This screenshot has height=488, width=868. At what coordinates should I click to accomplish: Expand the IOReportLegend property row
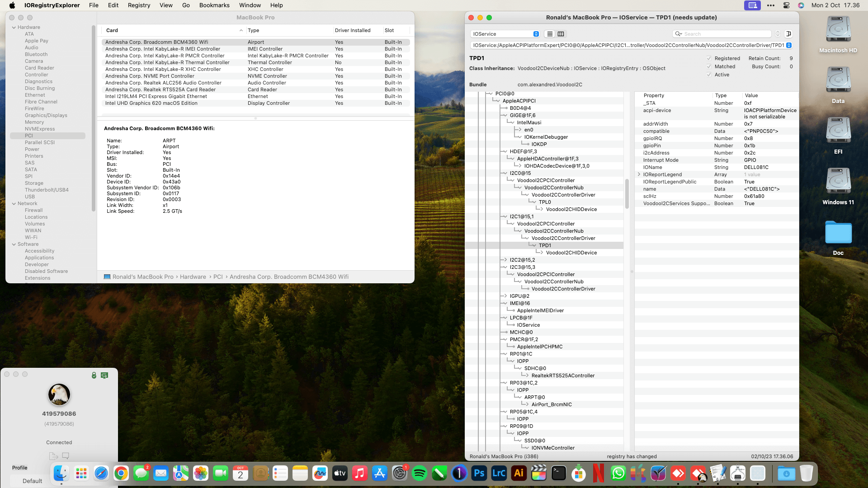639,174
